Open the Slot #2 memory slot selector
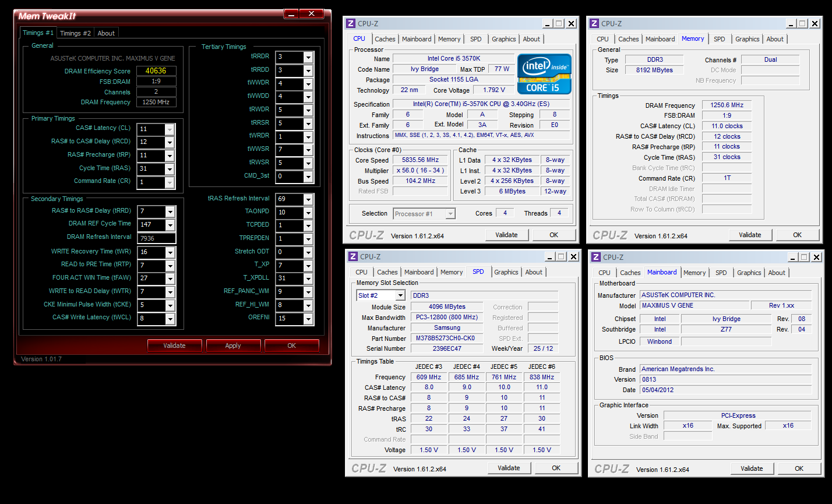 [400, 296]
